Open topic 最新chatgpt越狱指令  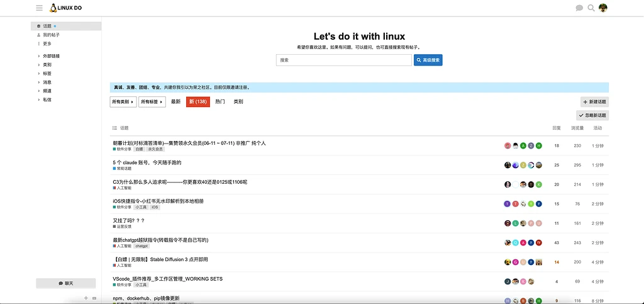pos(160,240)
